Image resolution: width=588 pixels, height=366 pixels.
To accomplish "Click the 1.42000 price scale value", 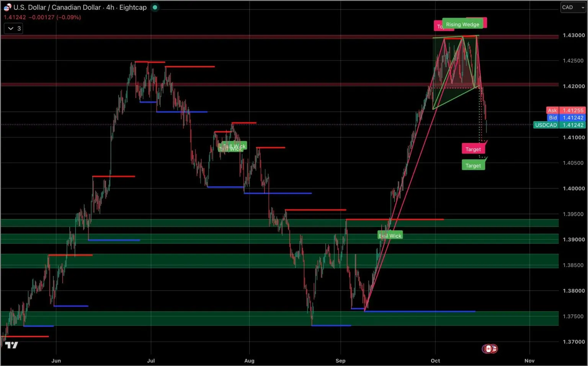I will [x=573, y=86].
